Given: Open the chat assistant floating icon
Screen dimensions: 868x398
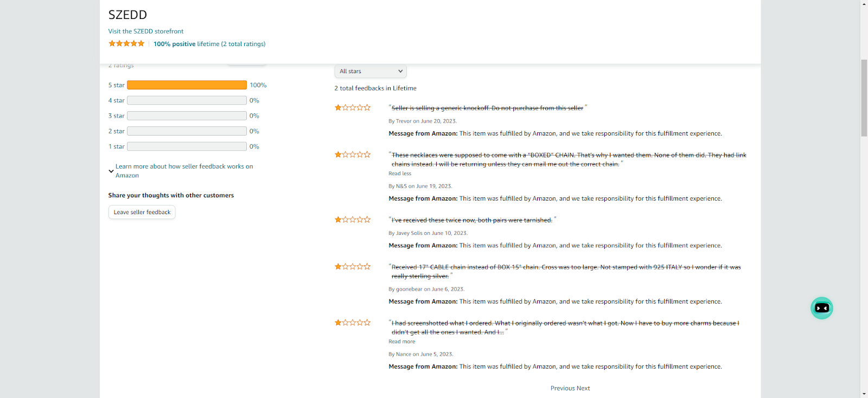Looking at the screenshot, I should [x=821, y=308].
